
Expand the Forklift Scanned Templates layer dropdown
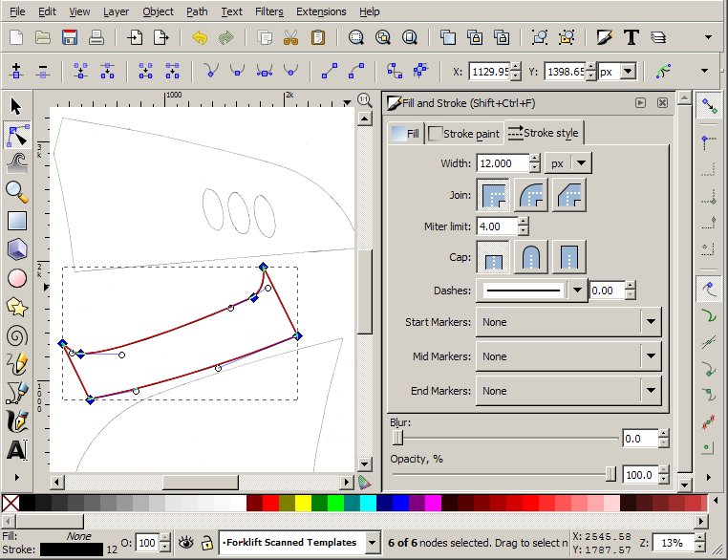click(x=372, y=543)
